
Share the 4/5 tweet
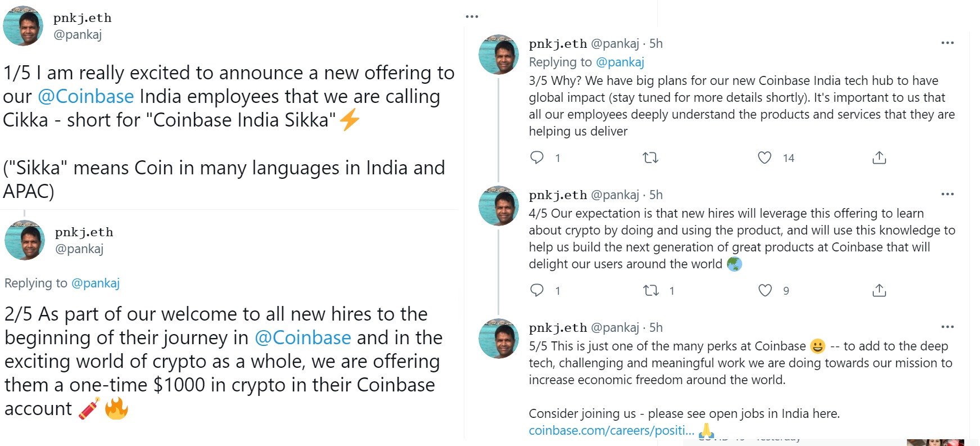pyautogui.click(x=879, y=290)
